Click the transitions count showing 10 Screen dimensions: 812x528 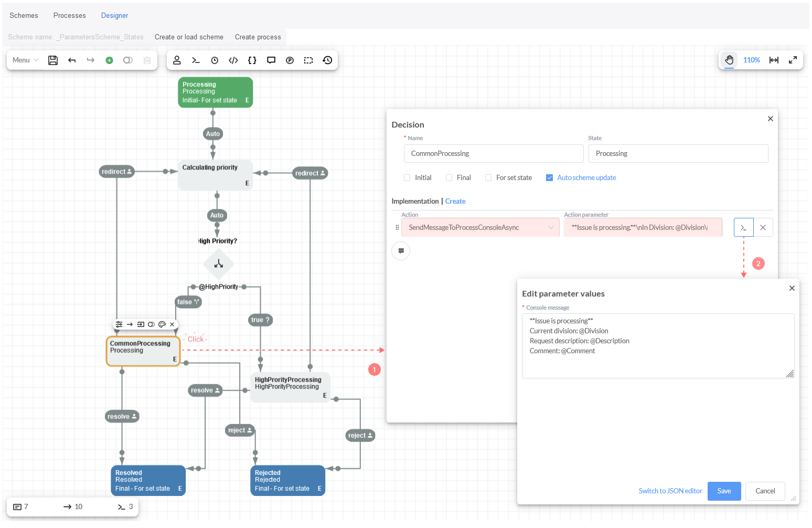click(x=73, y=507)
